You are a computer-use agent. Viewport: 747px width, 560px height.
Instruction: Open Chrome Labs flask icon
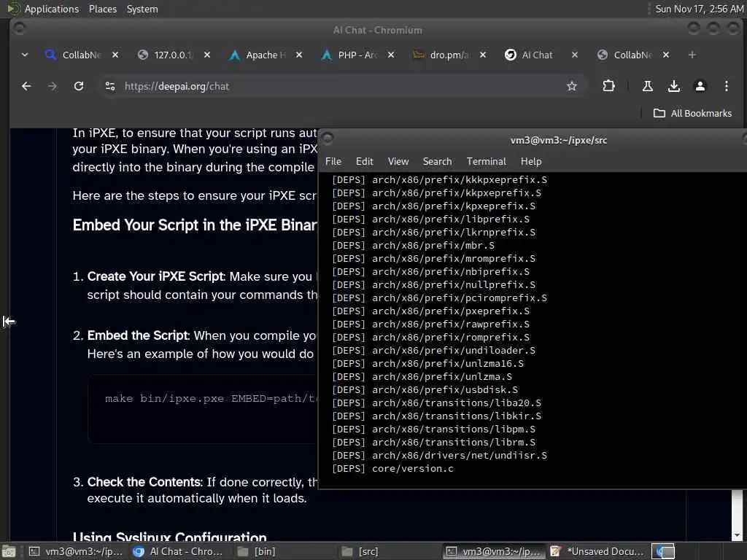tap(648, 86)
